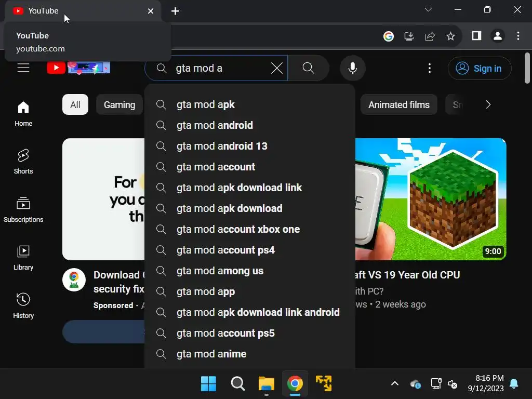Choose suggestion 'gta mod account xbox one'

click(250, 229)
